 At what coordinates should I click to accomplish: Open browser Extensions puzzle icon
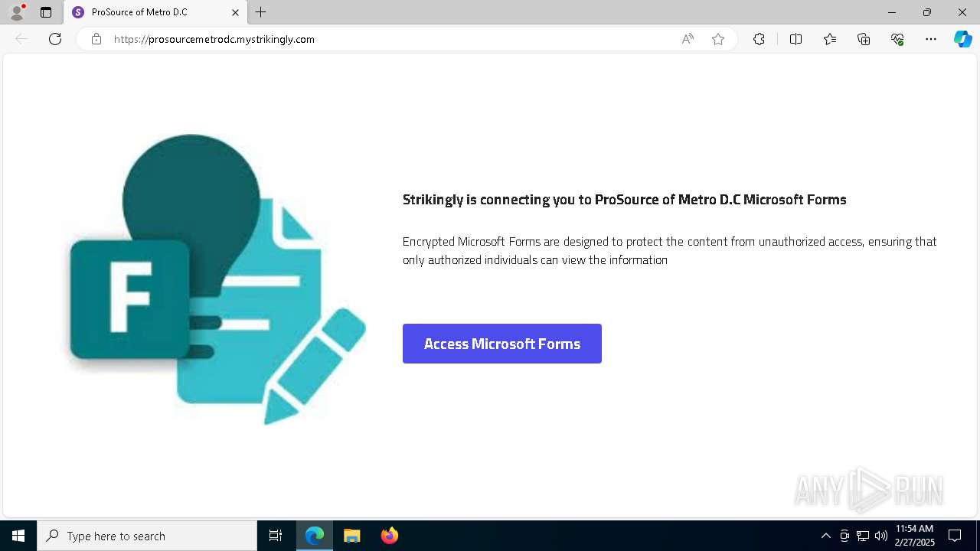[x=759, y=39]
